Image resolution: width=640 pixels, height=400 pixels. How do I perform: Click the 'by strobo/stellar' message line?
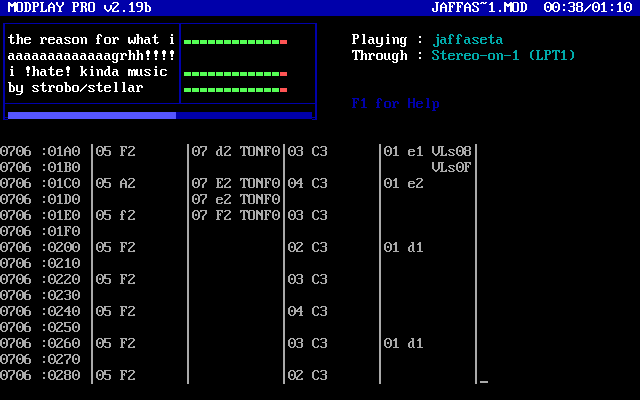click(76, 88)
